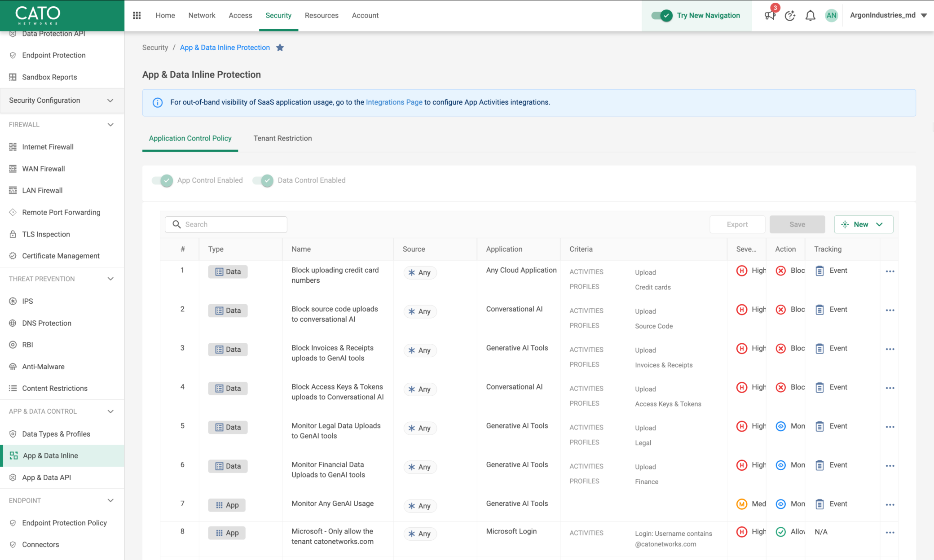Click the rules Search field
This screenshot has height=560, width=934.
(226, 224)
